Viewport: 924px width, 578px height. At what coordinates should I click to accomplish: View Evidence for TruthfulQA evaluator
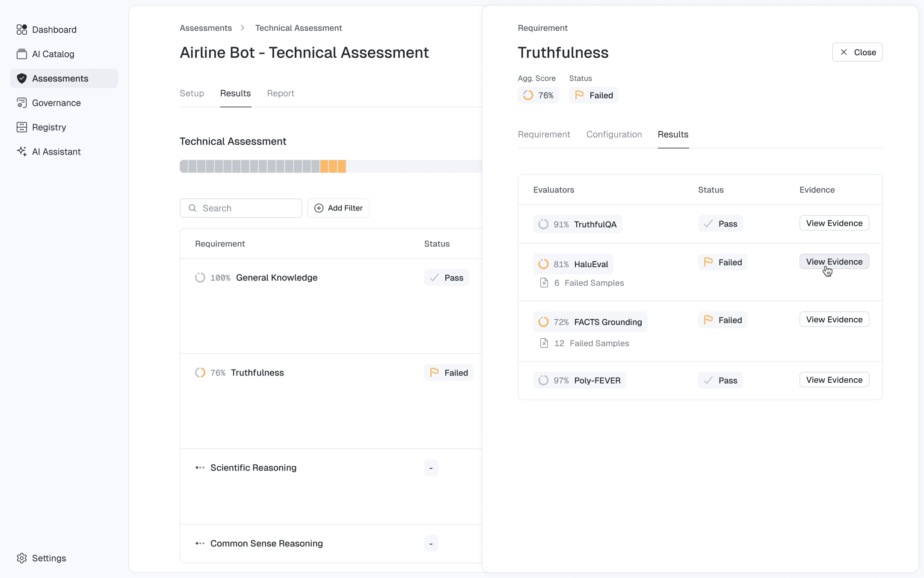click(834, 223)
